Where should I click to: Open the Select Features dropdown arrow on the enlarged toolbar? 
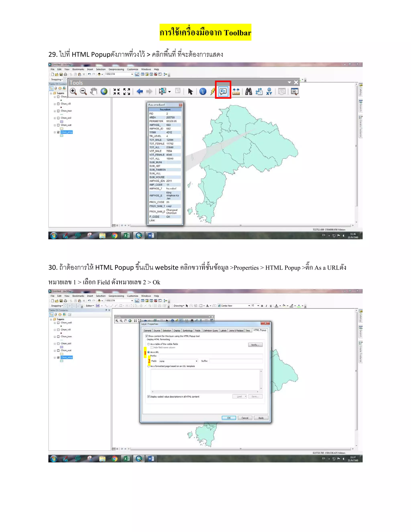[169, 92]
